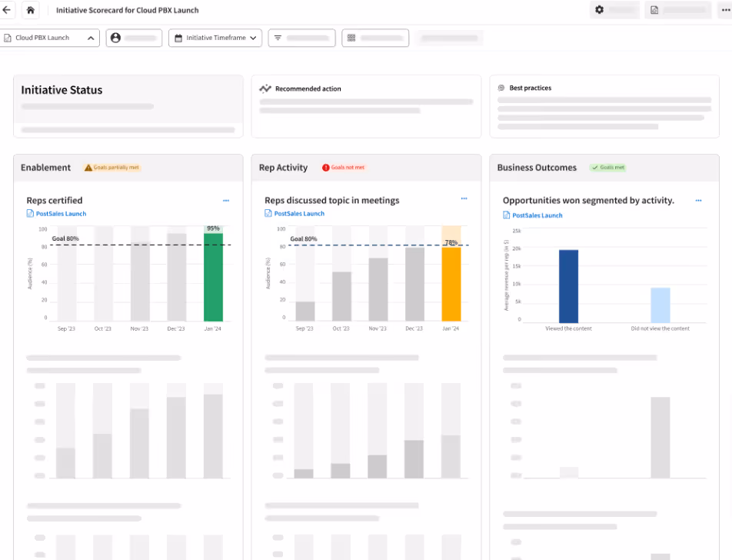Select the green Jan '24 bar in Reps certified
This screenshot has height=560, width=732.
(x=213, y=278)
